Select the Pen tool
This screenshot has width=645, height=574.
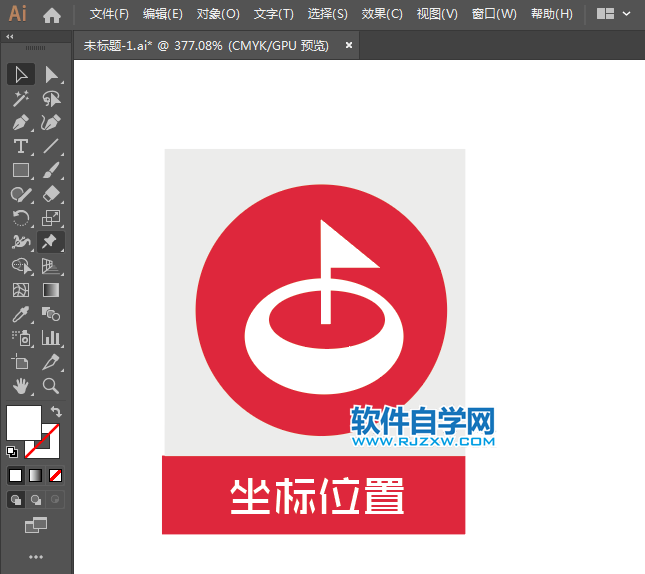[21, 122]
